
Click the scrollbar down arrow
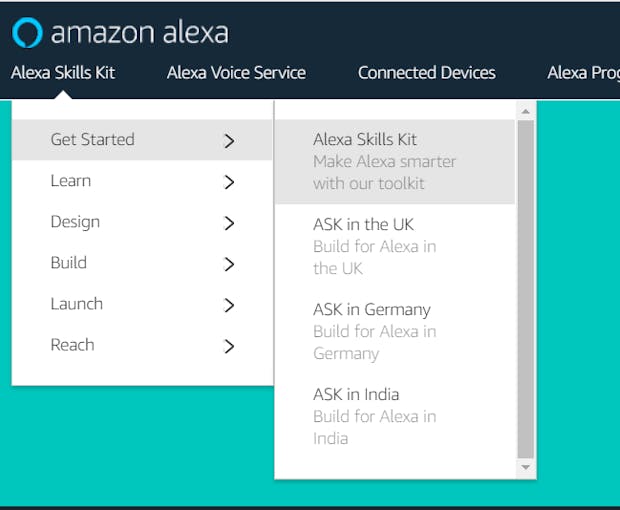525,467
